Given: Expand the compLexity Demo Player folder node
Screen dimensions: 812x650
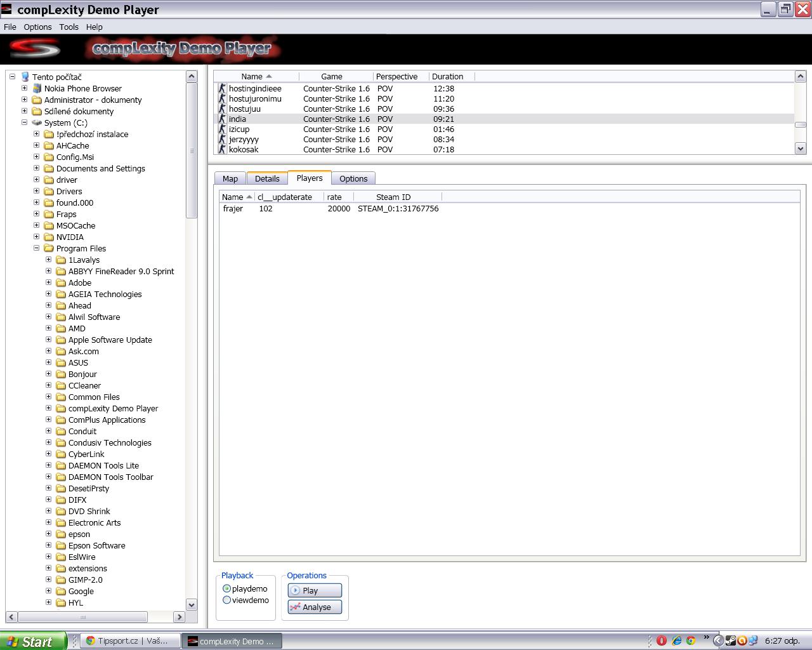Looking at the screenshot, I should (48, 408).
